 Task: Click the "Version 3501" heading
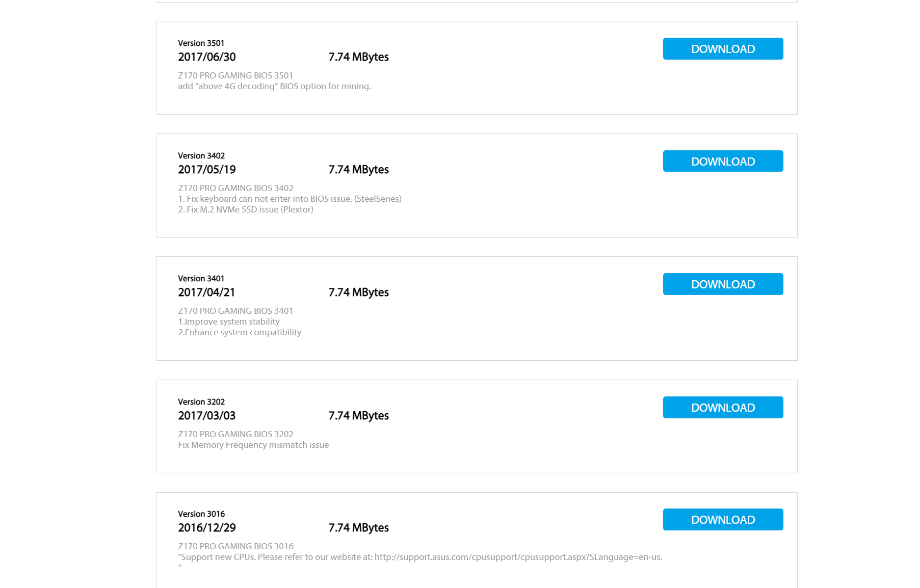click(x=201, y=43)
